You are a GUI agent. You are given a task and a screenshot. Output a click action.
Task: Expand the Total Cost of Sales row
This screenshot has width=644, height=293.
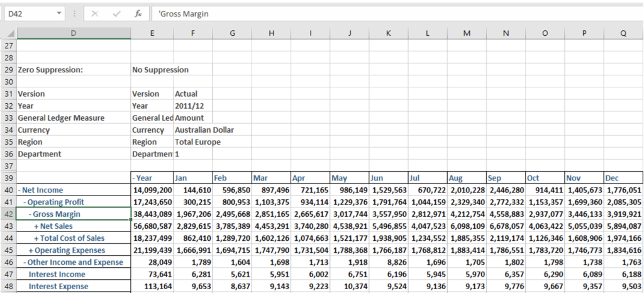[x=36, y=238]
